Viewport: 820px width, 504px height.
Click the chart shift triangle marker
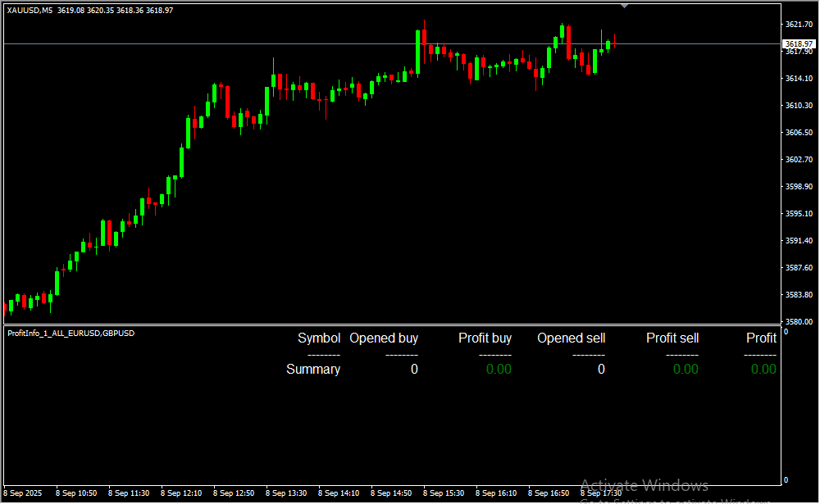625,6
